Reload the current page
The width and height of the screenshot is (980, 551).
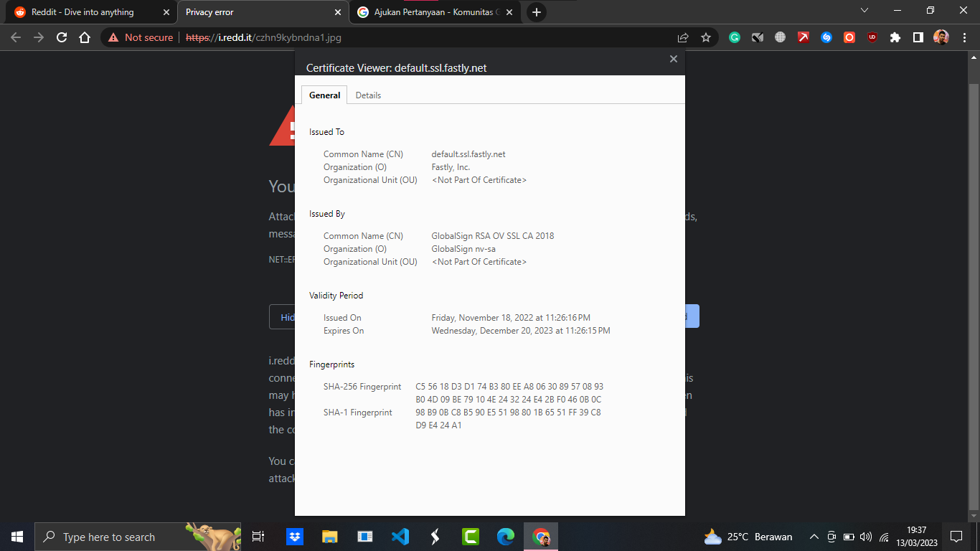pyautogui.click(x=62, y=37)
